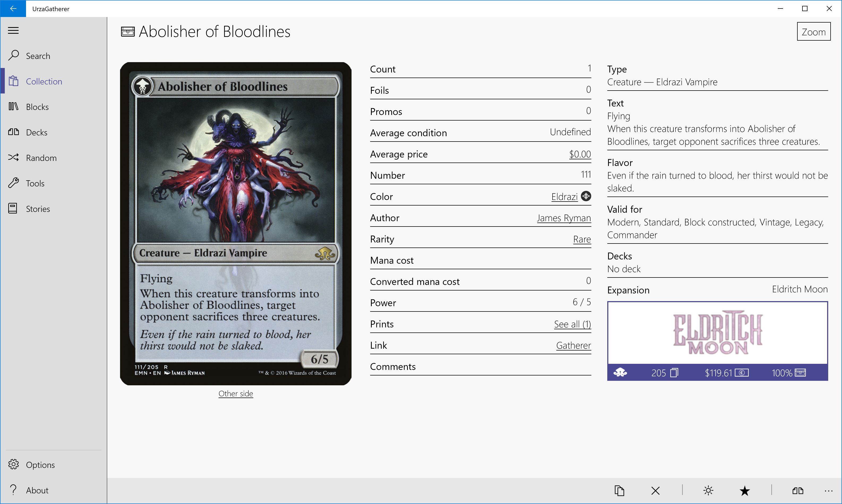
Task: Open the $0.00 average price link
Action: click(580, 154)
